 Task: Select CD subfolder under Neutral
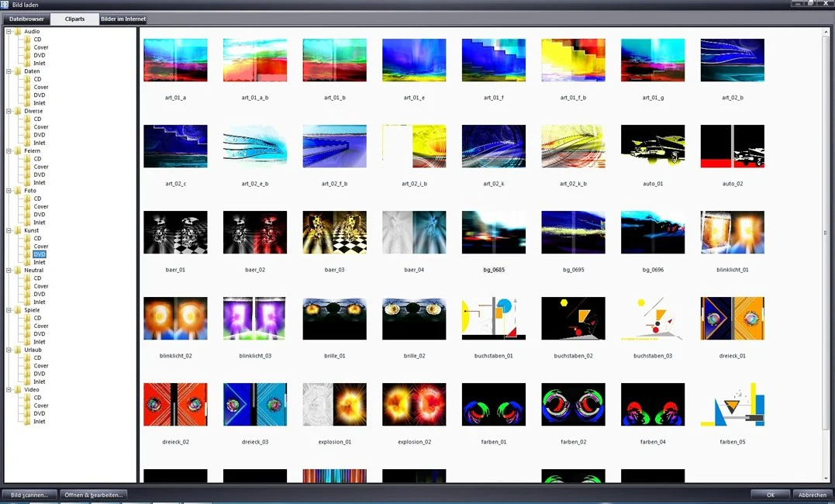coord(37,278)
